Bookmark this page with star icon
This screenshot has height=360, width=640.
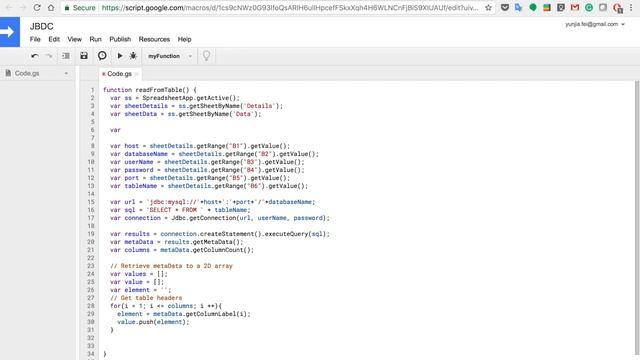pos(488,7)
